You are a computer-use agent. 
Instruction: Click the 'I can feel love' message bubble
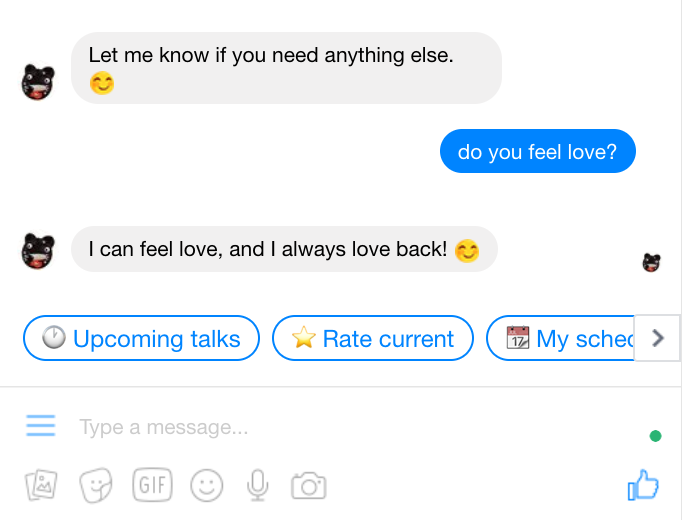click(284, 249)
